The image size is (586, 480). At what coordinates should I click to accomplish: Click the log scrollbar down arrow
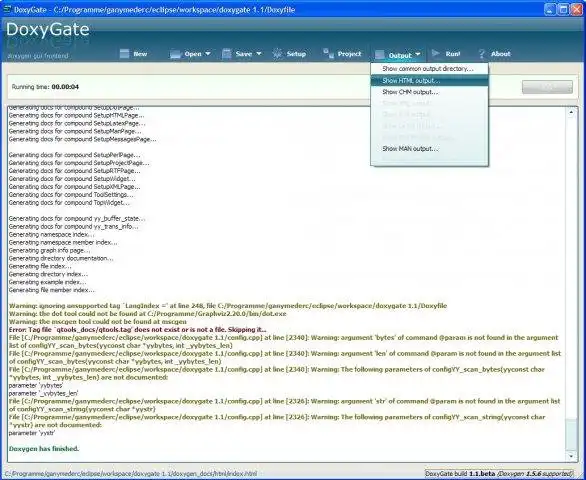571,456
